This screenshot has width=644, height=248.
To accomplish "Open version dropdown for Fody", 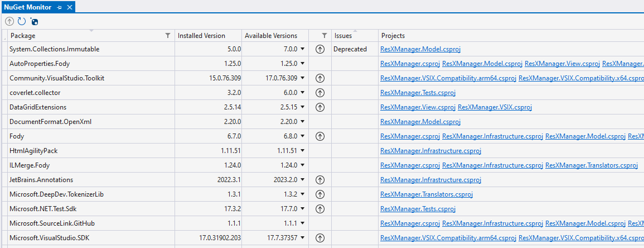I will 303,136.
